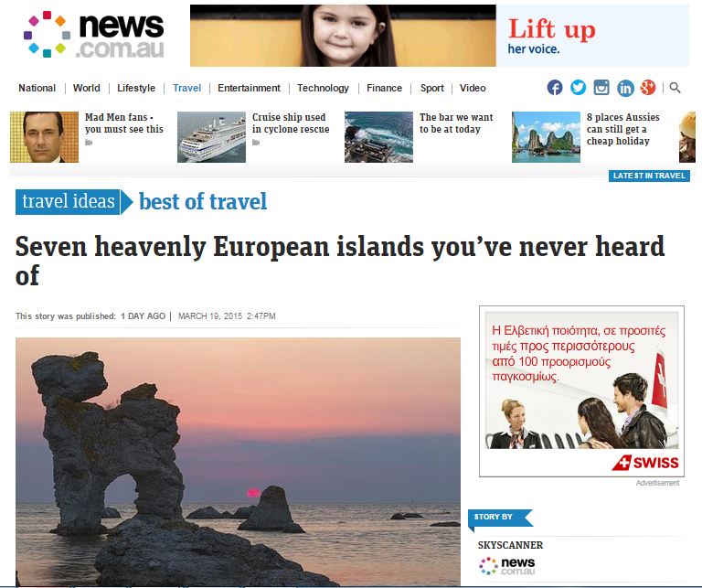Open the Lifestyle navigation tab
Screen dimensions: 702x588
click(136, 88)
